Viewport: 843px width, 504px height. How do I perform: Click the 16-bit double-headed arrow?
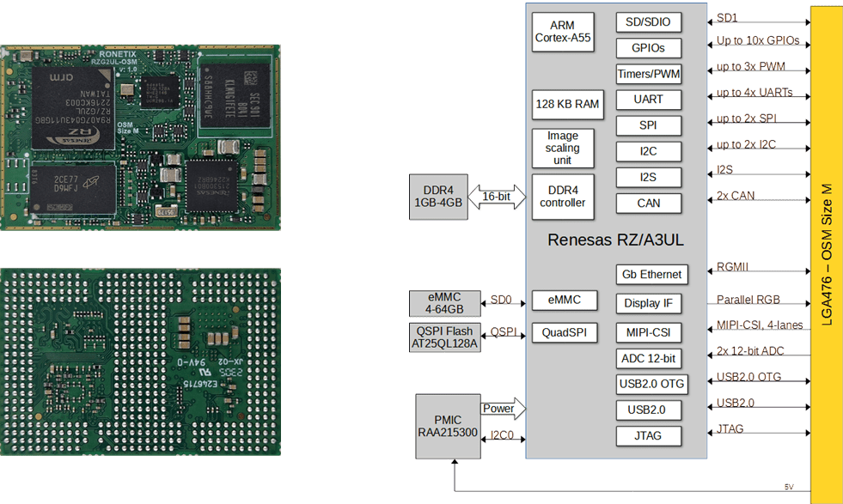[x=498, y=197]
